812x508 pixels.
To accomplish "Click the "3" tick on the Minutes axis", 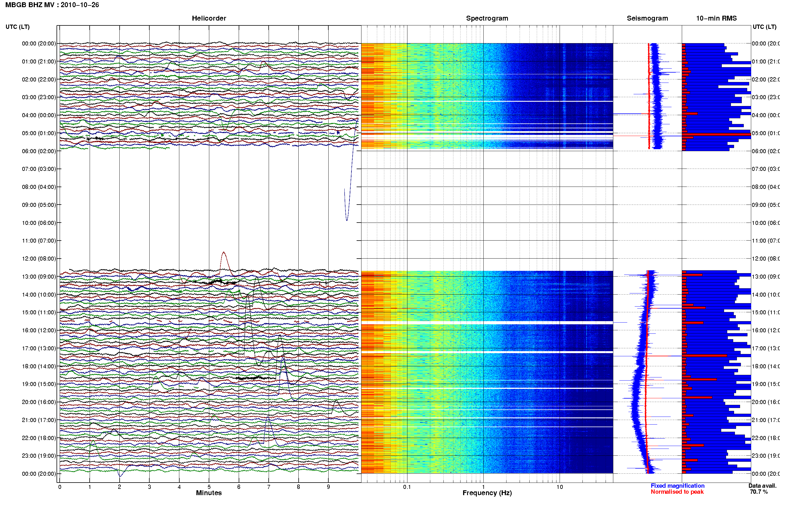I will click(149, 487).
